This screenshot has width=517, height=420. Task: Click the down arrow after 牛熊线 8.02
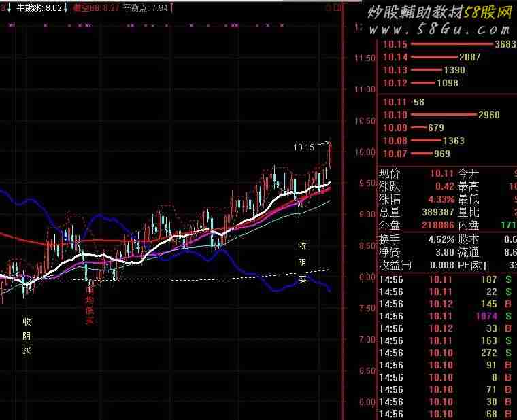coord(66,8)
